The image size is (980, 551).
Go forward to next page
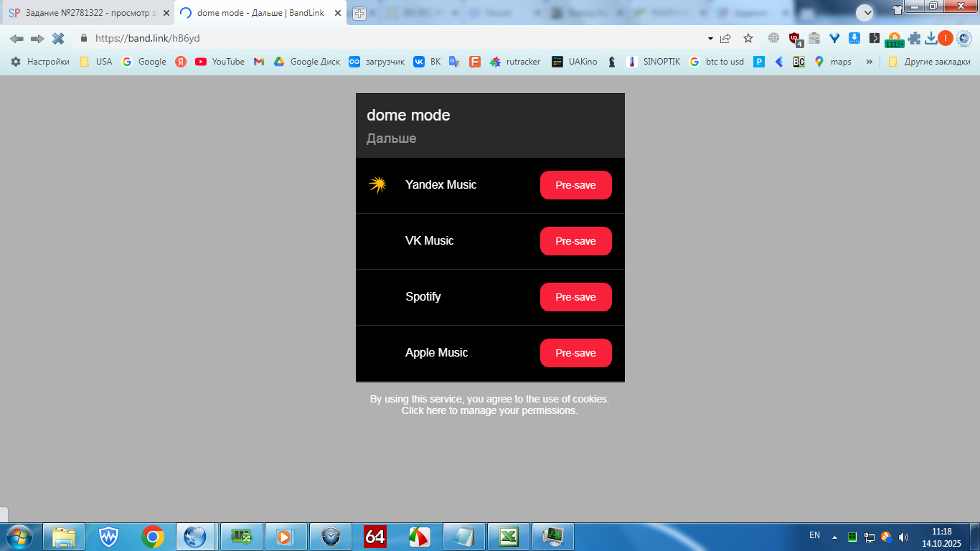[37, 38]
